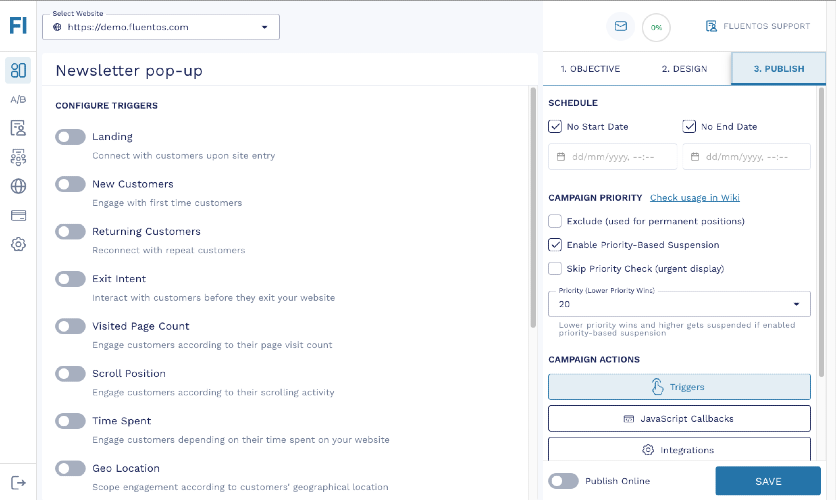Click the Fluentos Support icon

[711, 26]
